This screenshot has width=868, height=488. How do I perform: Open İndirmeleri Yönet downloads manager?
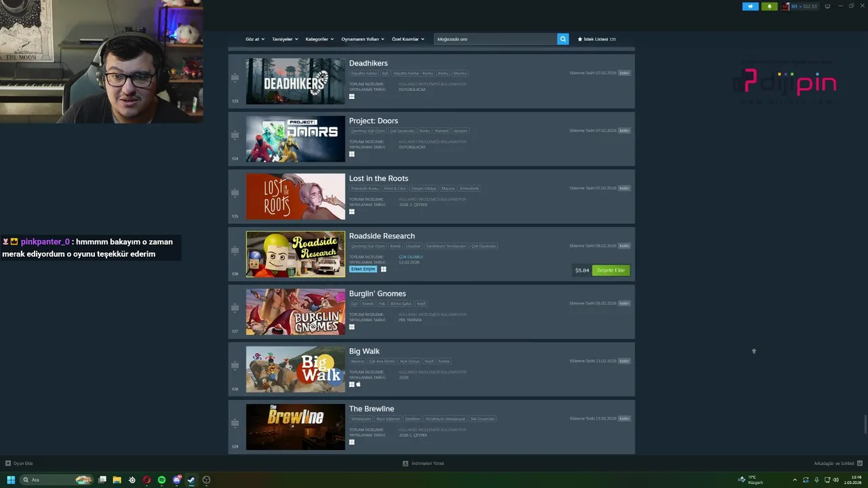pyautogui.click(x=423, y=464)
